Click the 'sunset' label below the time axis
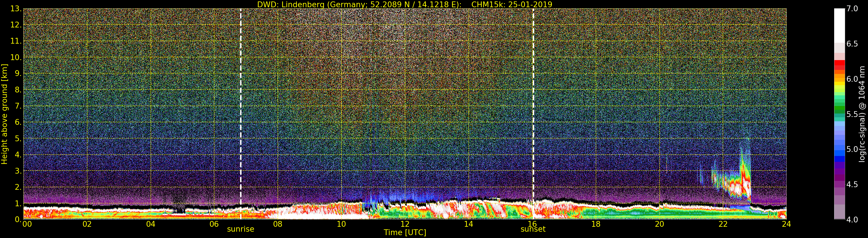868x238 pixels. 533,229
